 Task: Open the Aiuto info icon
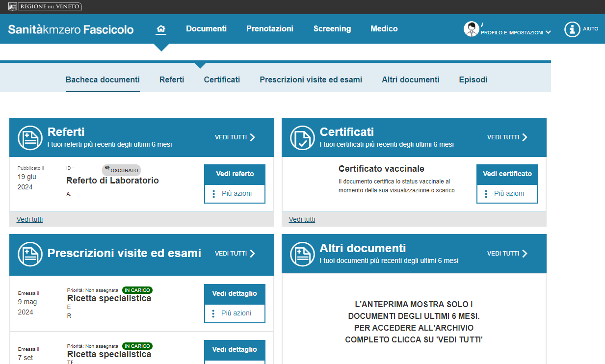572,29
